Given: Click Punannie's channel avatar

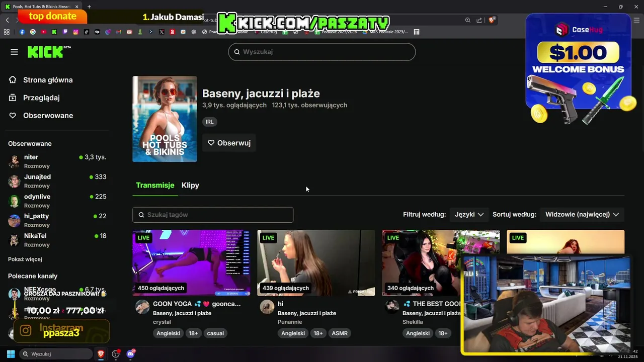Looking at the screenshot, I should pos(267,307).
